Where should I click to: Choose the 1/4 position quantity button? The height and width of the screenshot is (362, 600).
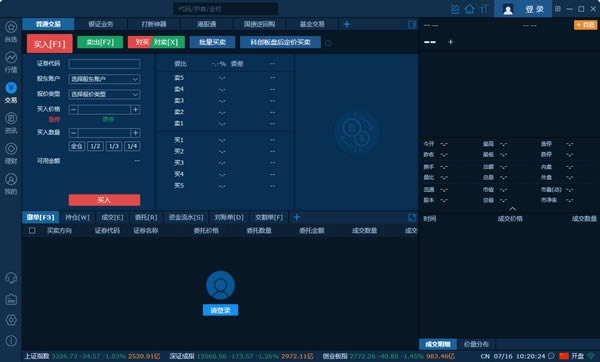(x=132, y=146)
